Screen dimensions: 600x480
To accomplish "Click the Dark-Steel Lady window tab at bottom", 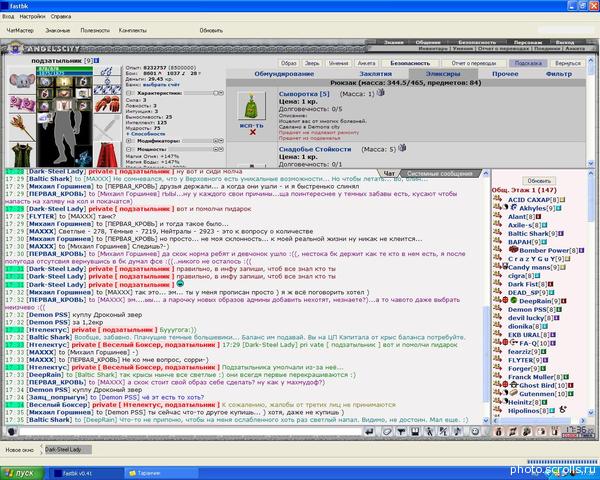I will pos(68,449).
